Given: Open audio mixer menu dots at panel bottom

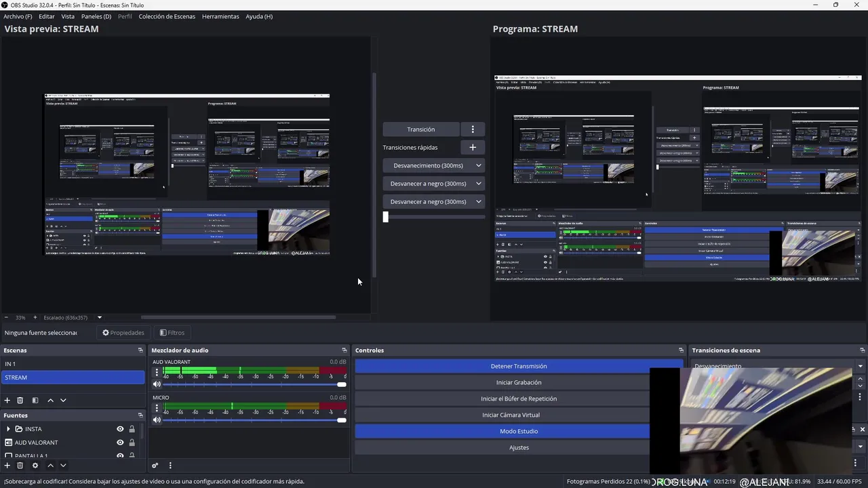Looking at the screenshot, I should tap(170, 466).
